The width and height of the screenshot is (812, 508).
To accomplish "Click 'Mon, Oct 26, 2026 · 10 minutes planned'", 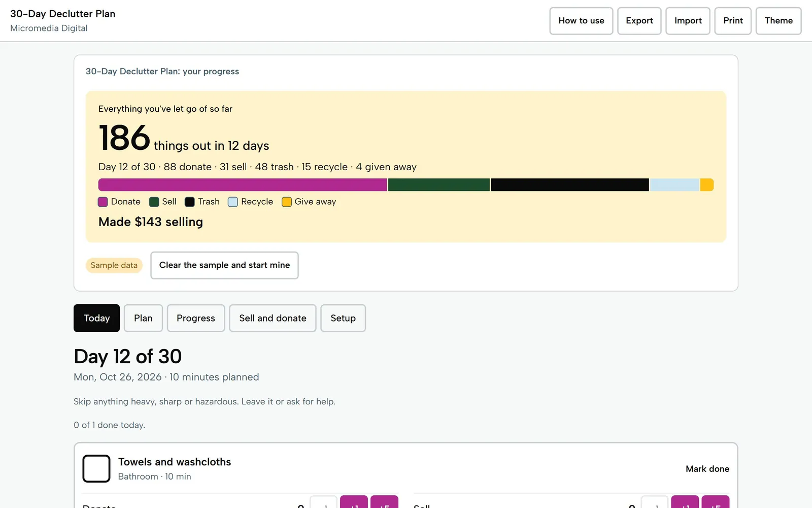I will (166, 377).
